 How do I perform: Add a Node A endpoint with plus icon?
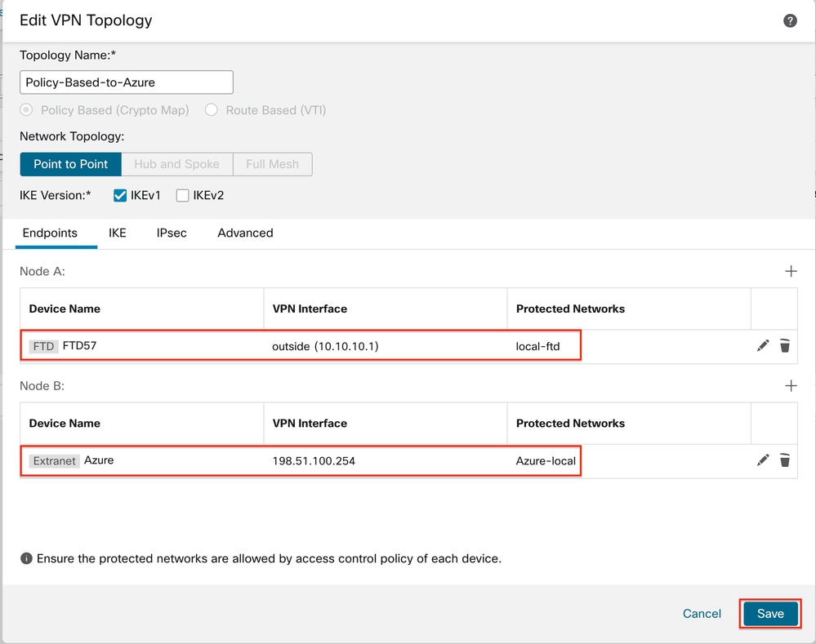point(791,271)
